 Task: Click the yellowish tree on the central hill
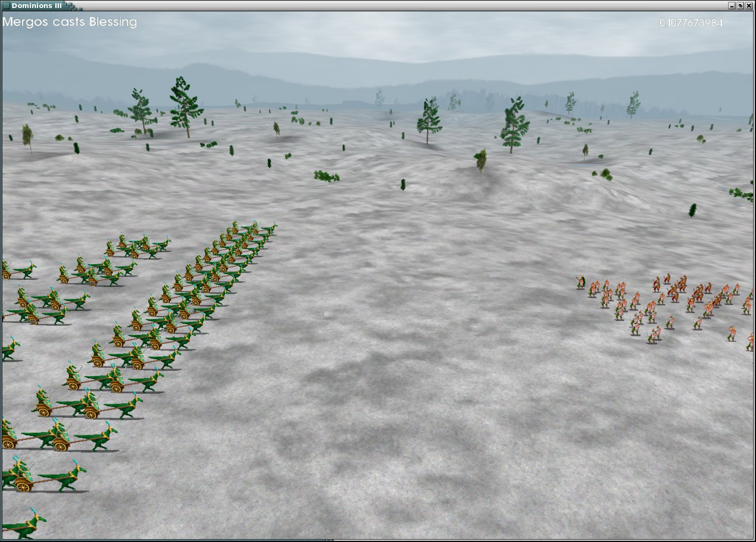(481, 161)
